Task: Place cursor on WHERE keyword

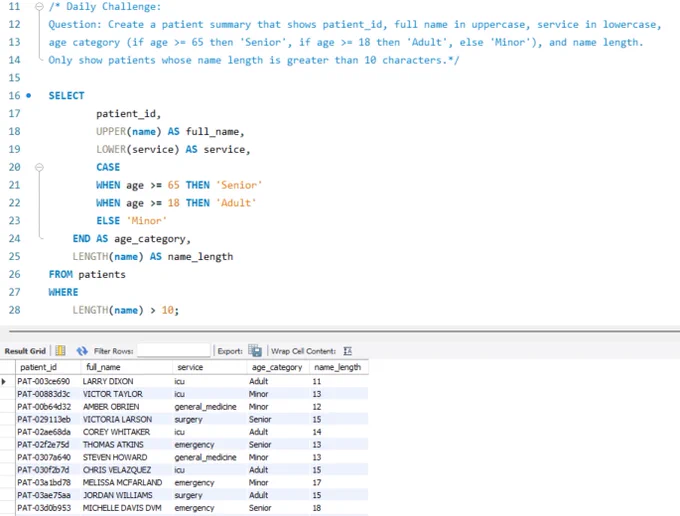Action: click(x=63, y=292)
